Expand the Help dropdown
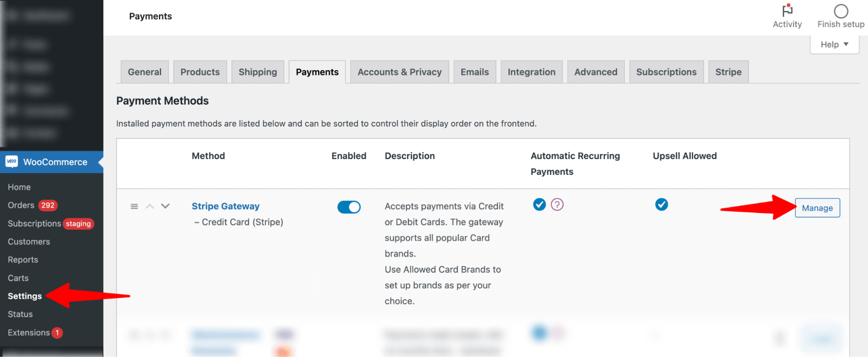 (x=834, y=45)
